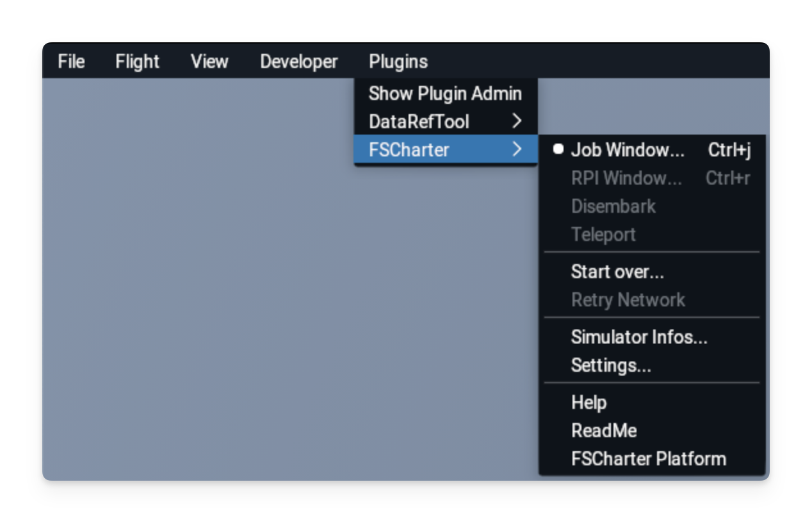This screenshot has height=523, width=812.
Task: Open Simulator Infos dialog
Action: tap(639, 337)
